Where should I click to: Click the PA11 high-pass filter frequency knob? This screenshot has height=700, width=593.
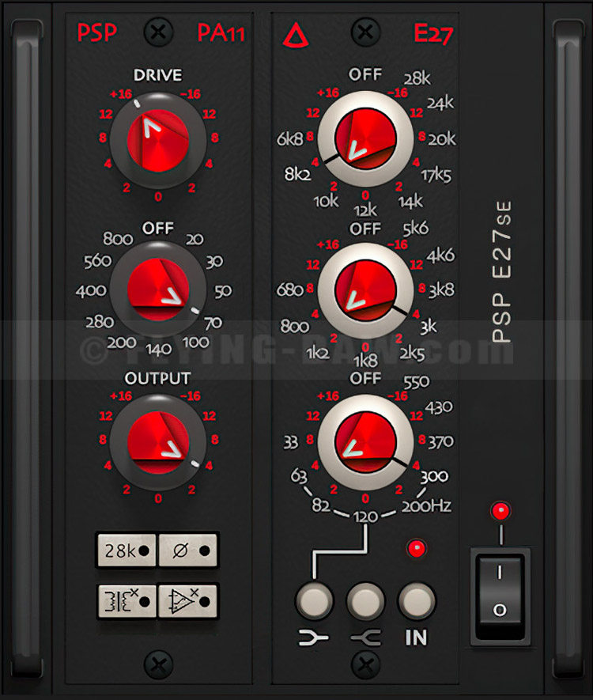point(158,290)
